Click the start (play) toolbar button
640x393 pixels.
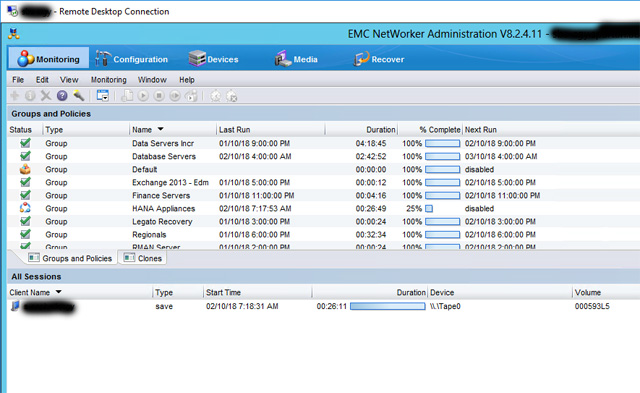[143, 96]
